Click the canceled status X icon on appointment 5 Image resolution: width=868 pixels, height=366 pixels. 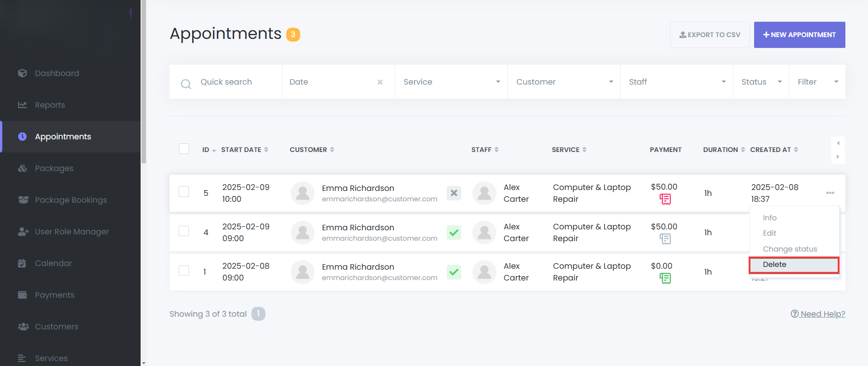(x=454, y=193)
